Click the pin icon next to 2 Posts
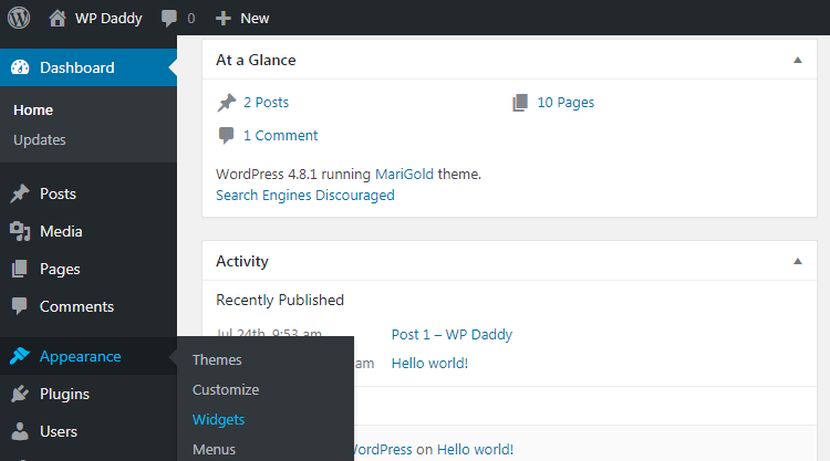 coord(227,102)
